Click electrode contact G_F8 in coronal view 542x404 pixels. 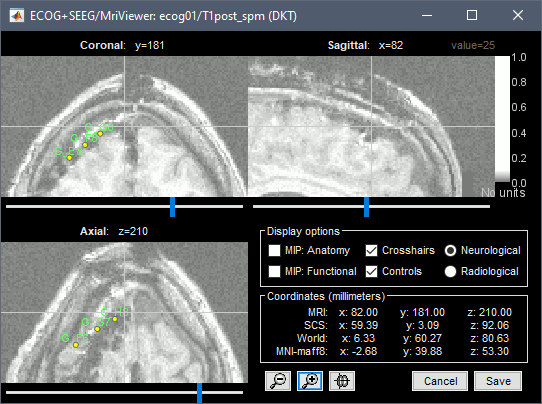coord(85,145)
